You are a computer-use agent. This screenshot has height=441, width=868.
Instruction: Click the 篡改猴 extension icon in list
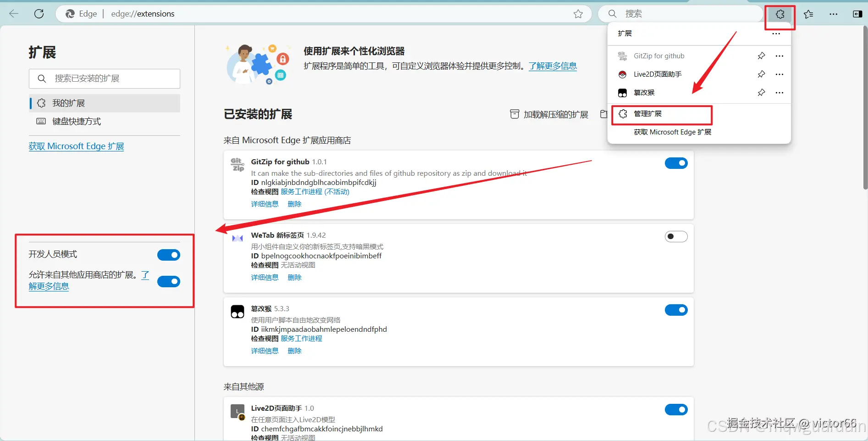coord(238,312)
